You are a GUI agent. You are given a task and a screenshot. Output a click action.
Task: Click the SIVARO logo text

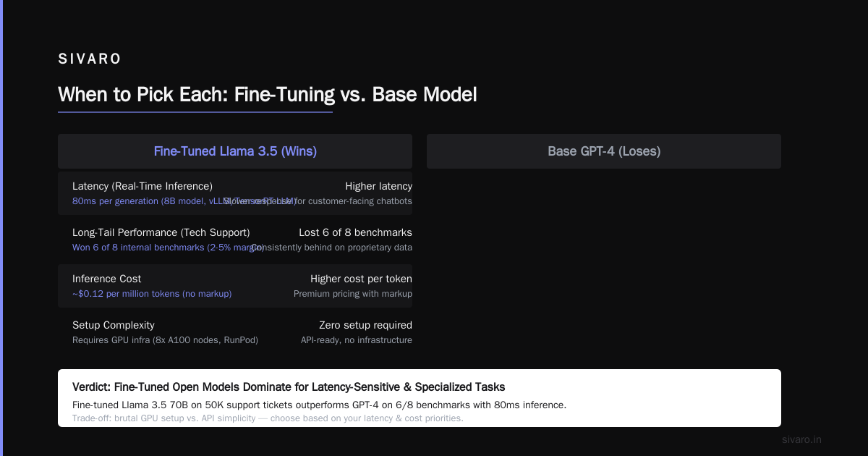[90, 59]
